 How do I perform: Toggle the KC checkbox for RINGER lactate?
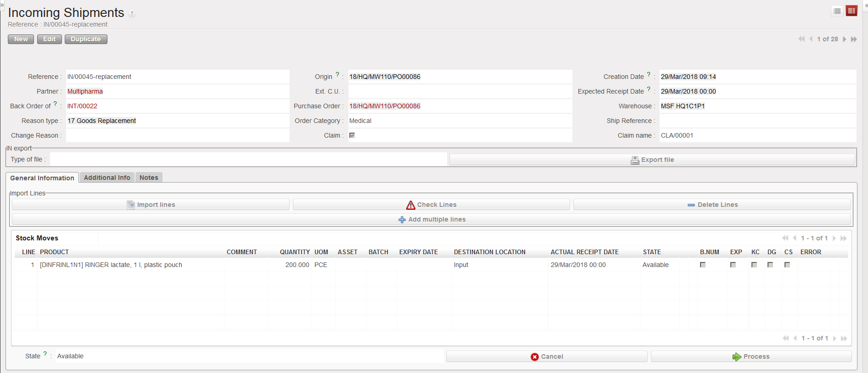(x=754, y=265)
